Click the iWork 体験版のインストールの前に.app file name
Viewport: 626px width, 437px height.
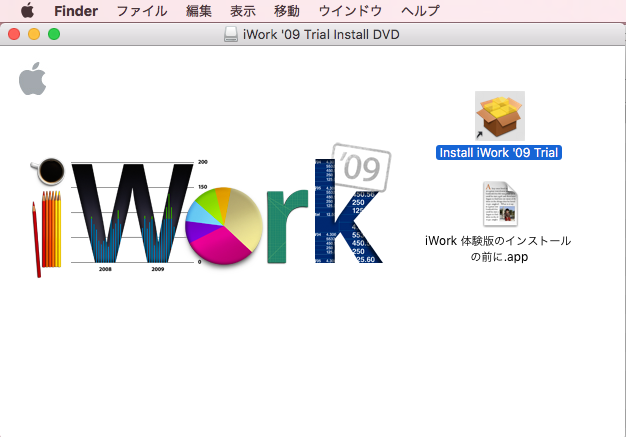pos(498,248)
